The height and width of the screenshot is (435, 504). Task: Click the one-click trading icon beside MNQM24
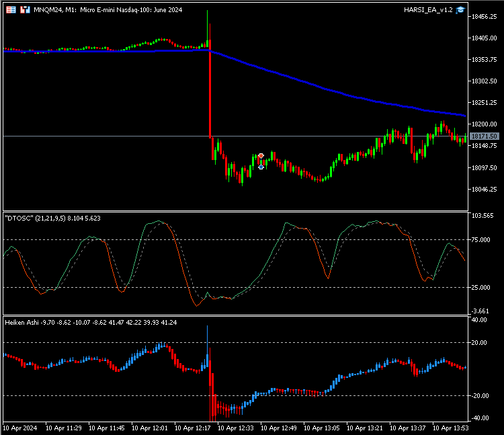25,10
